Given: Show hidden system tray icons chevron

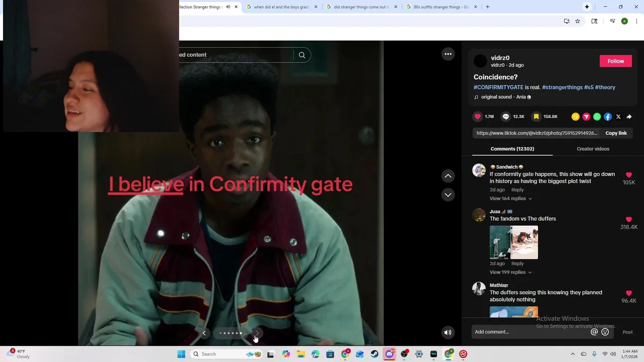Looking at the screenshot, I should [x=573, y=354].
